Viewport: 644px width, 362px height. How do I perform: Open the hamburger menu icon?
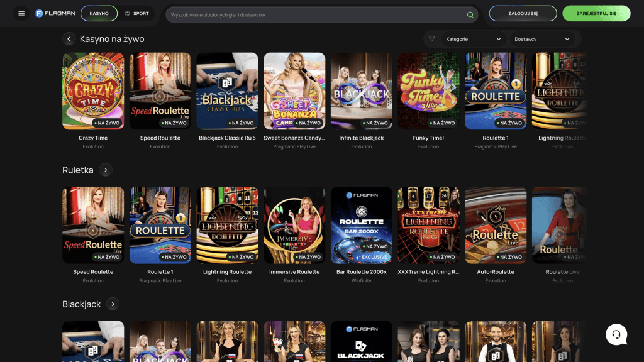pos(21,13)
